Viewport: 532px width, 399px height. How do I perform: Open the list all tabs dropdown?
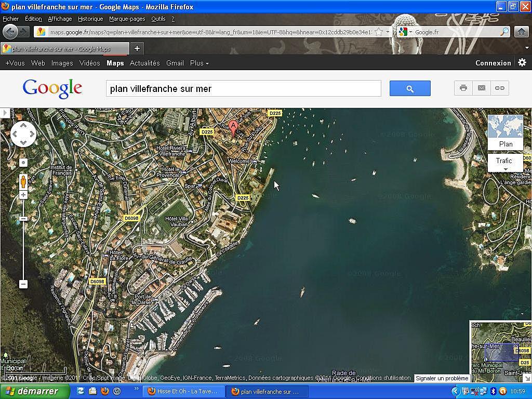pos(527,48)
